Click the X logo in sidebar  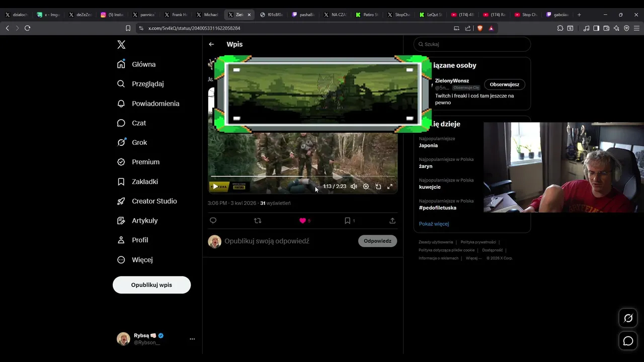click(121, 45)
